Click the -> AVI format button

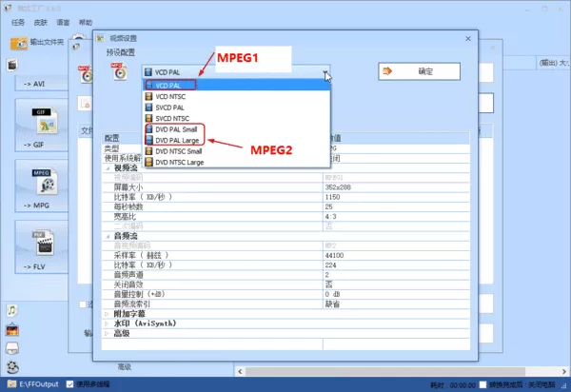pos(41,84)
